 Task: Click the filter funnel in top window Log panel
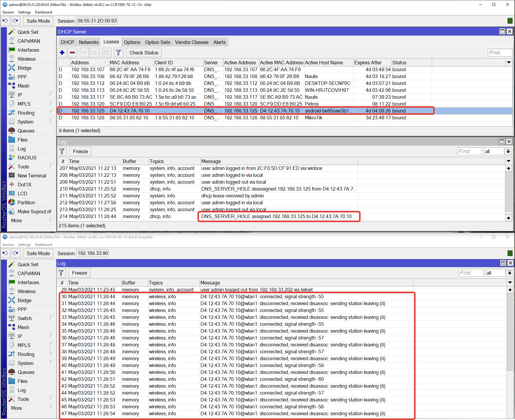coord(62,151)
